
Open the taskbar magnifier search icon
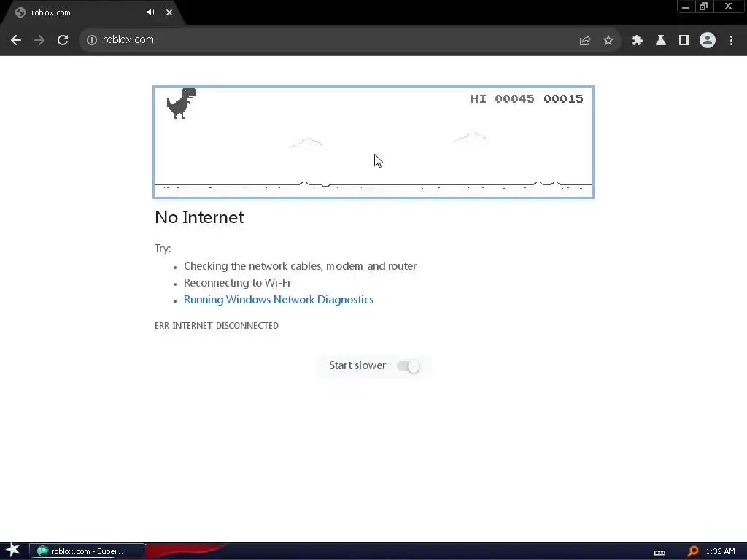[x=693, y=551]
